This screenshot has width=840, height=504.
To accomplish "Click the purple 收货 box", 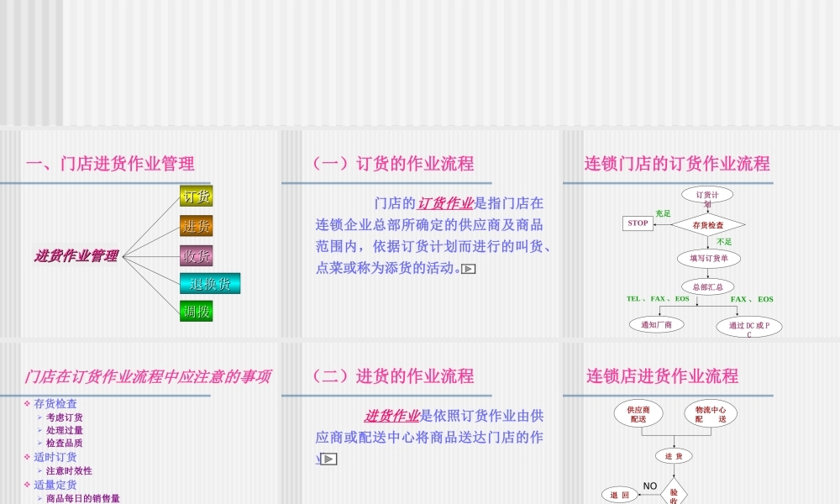I will (x=196, y=255).
